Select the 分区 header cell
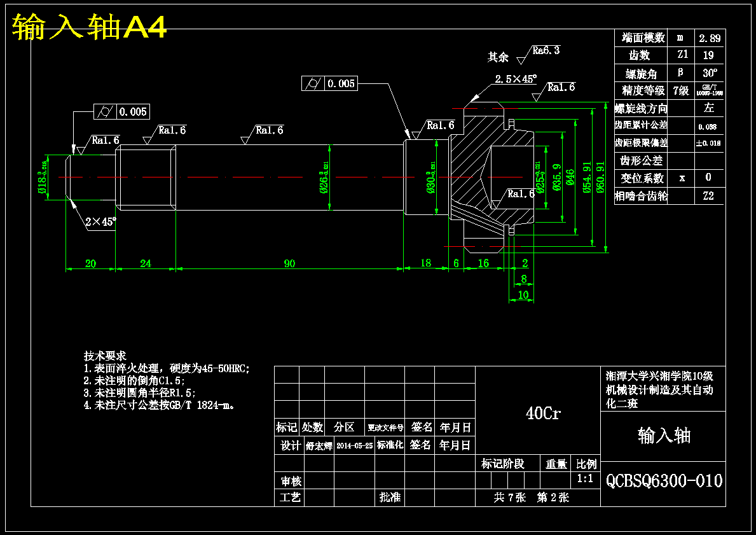Screen dimensions: 756x535 [x=344, y=427]
